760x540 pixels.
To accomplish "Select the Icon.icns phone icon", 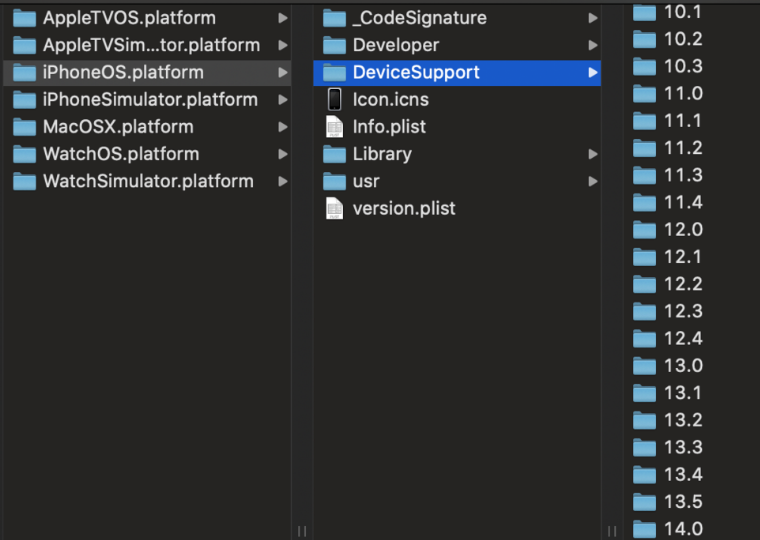I will point(334,99).
